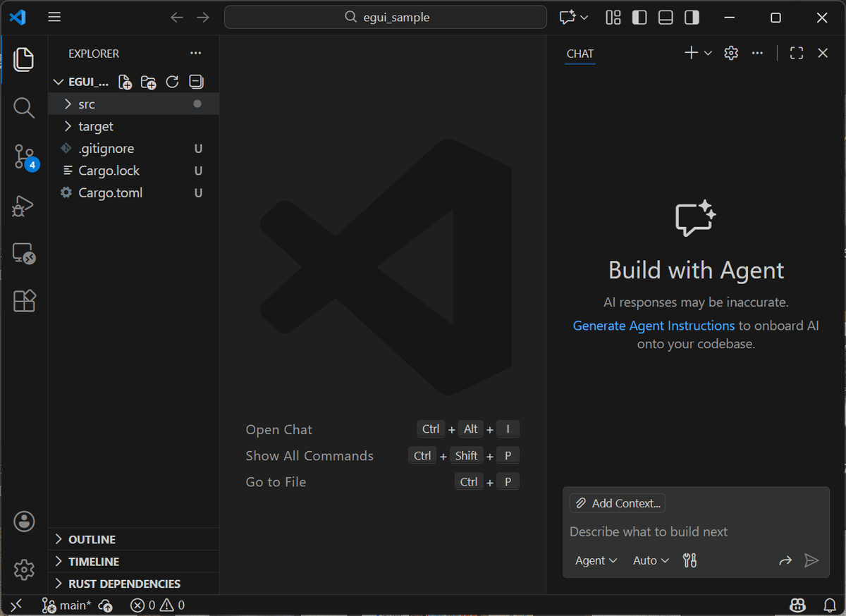Image resolution: width=846 pixels, height=616 pixels.
Task: Open the Remote Explorer view
Action: click(x=24, y=254)
